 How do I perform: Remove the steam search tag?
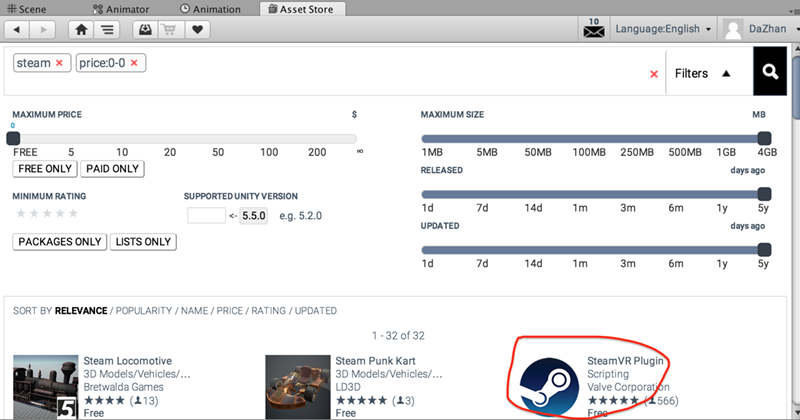point(59,63)
